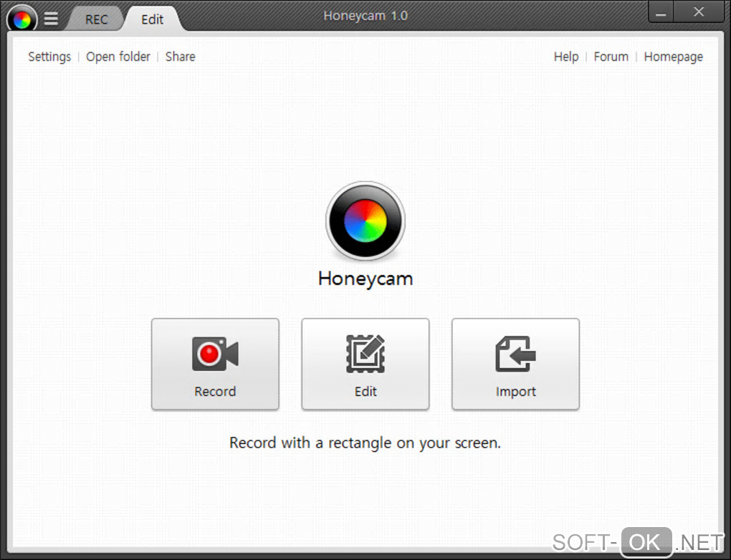
Task: Click the Honeycam 1.0 title bar text
Action: click(x=365, y=16)
